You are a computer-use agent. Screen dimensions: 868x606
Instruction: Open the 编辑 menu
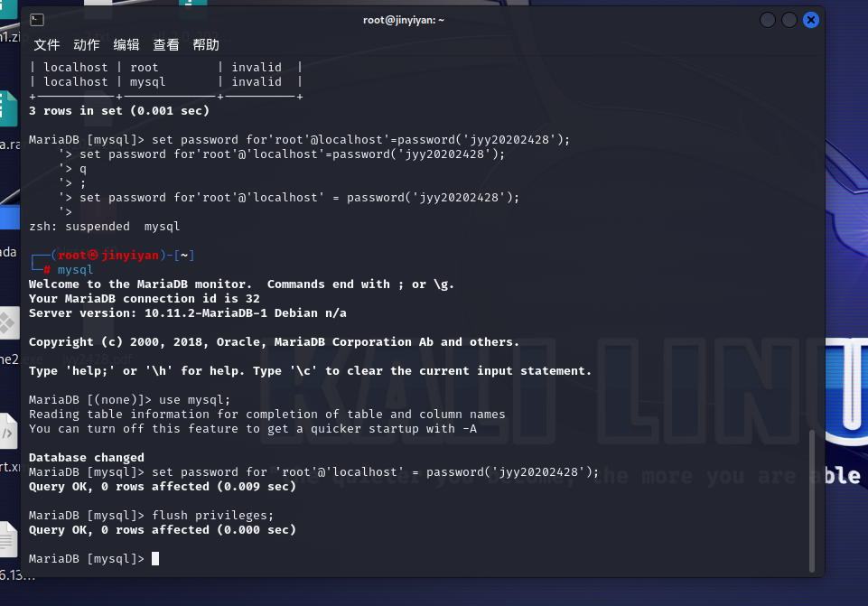(126, 45)
